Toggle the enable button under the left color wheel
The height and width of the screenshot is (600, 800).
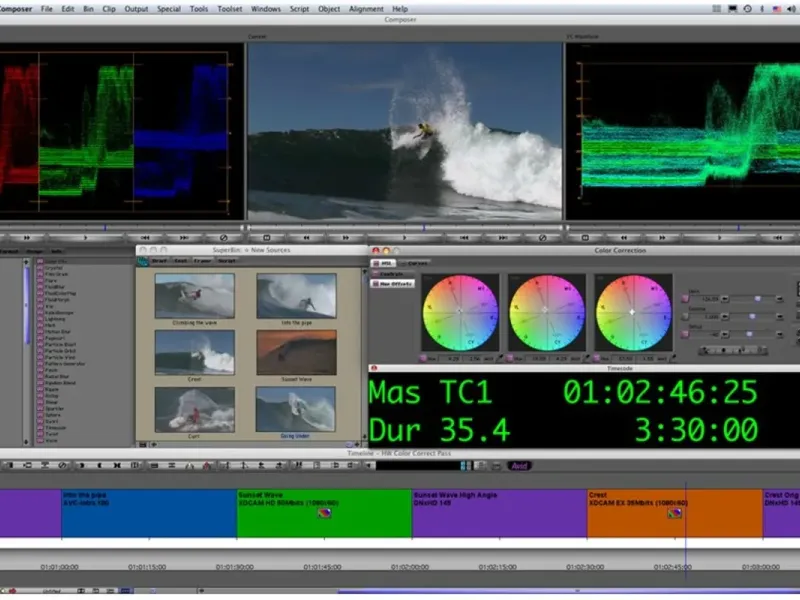click(424, 357)
